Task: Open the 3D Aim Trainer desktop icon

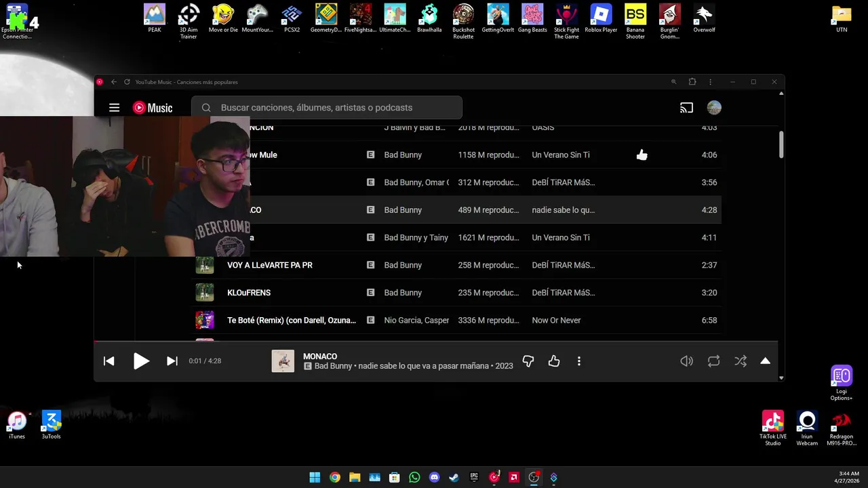Action: pos(189,22)
